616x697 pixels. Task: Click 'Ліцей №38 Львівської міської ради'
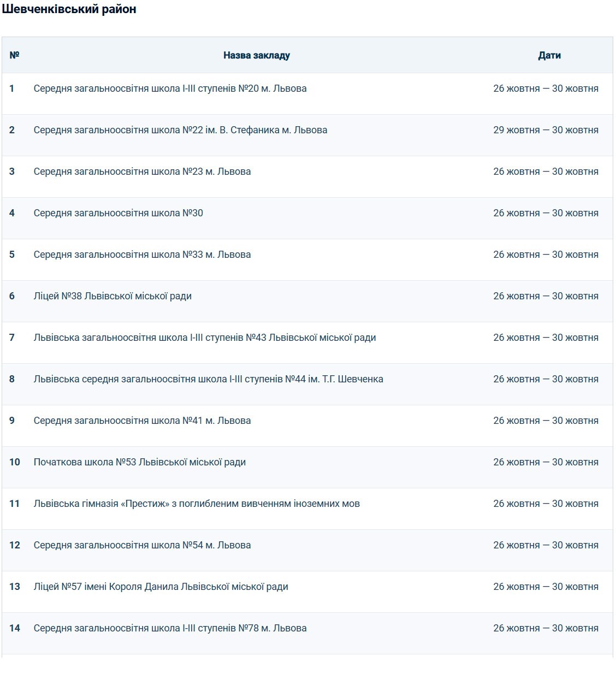click(x=112, y=296)
